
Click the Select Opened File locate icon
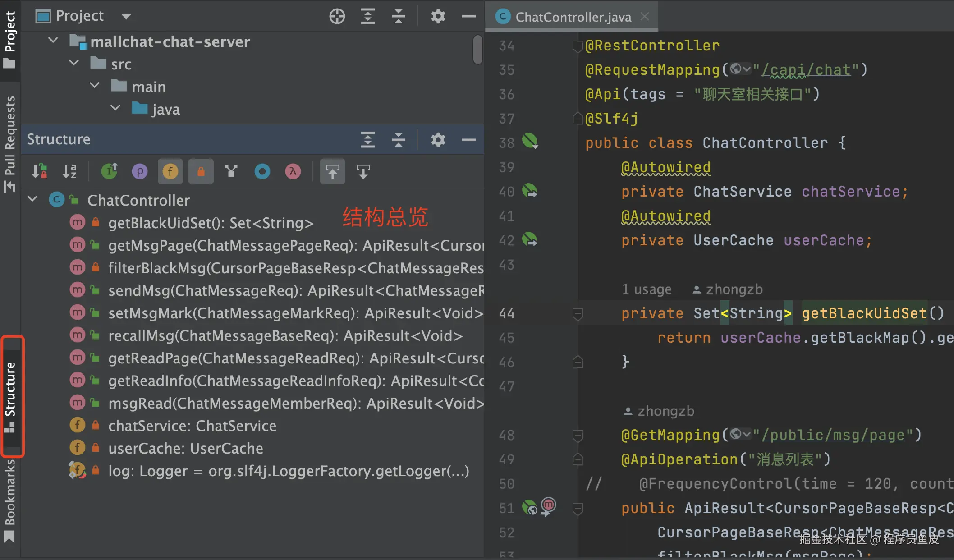tap(337, 17)
